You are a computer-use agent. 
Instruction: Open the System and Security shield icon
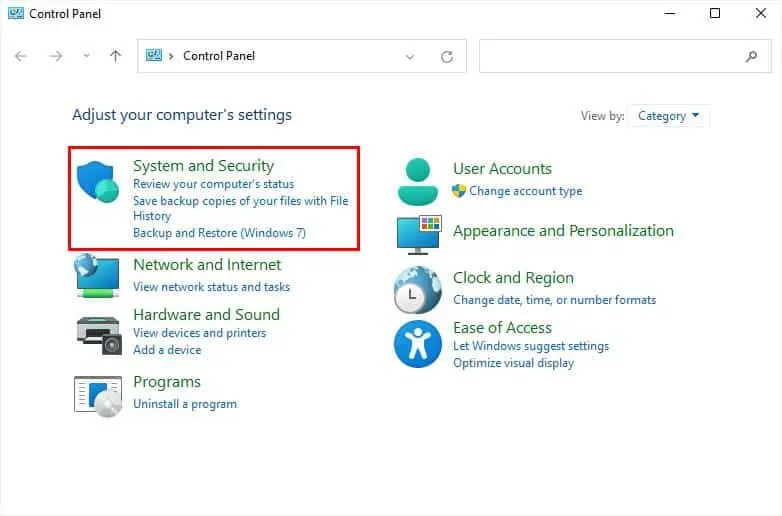[98, 181]
